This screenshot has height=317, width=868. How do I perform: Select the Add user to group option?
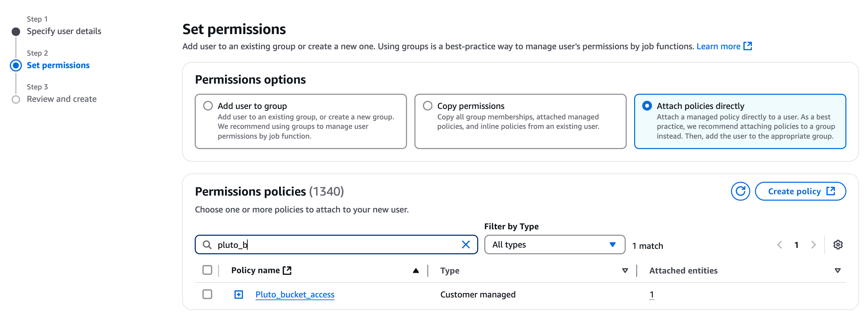tap(208, 106)
